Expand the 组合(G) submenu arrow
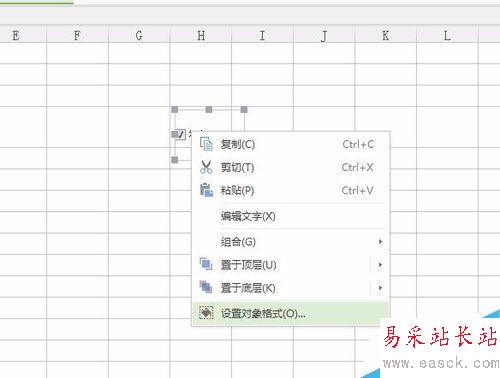Viewport: 500px width, 378px height. 380,242
